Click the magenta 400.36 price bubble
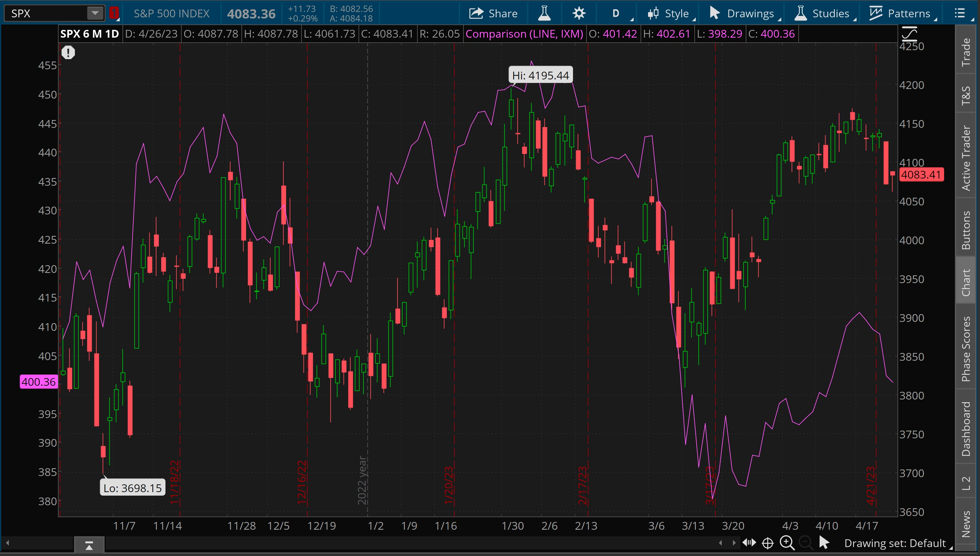Screen dimensions: 980x556 pos(39,382)
